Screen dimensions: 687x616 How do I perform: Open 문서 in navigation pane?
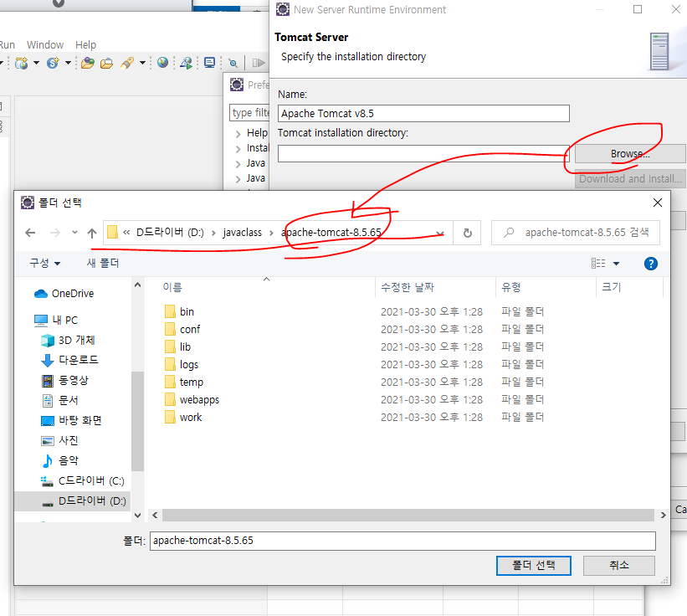60,400
